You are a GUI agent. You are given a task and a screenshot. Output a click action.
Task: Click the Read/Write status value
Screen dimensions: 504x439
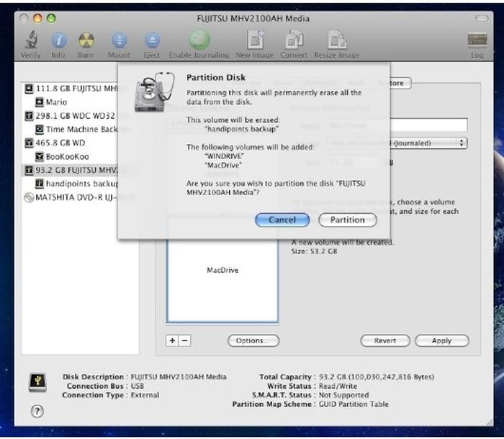338,386
